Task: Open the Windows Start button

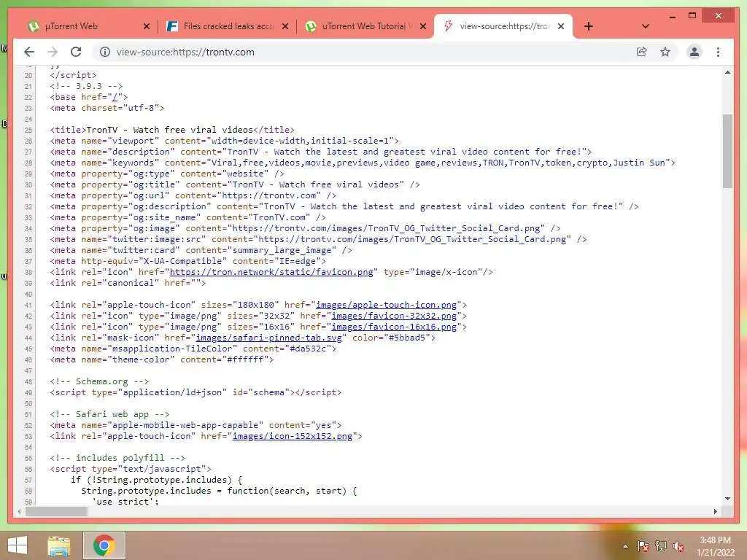Action: pyautogui.click(x=18, y=545)
